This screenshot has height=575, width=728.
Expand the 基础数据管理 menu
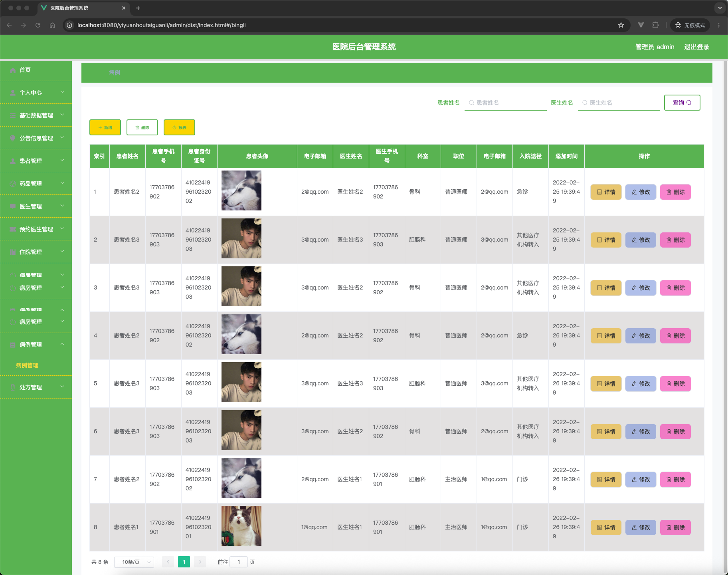click(x=36, y=115)
